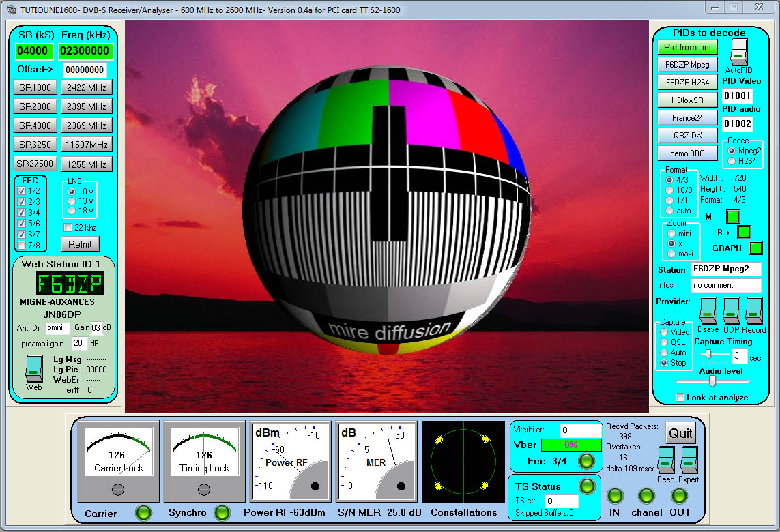This screenshot has height=532, width=780.
Task: Click the knob under Carrier Lock meter
Action: tap(118, 490)
